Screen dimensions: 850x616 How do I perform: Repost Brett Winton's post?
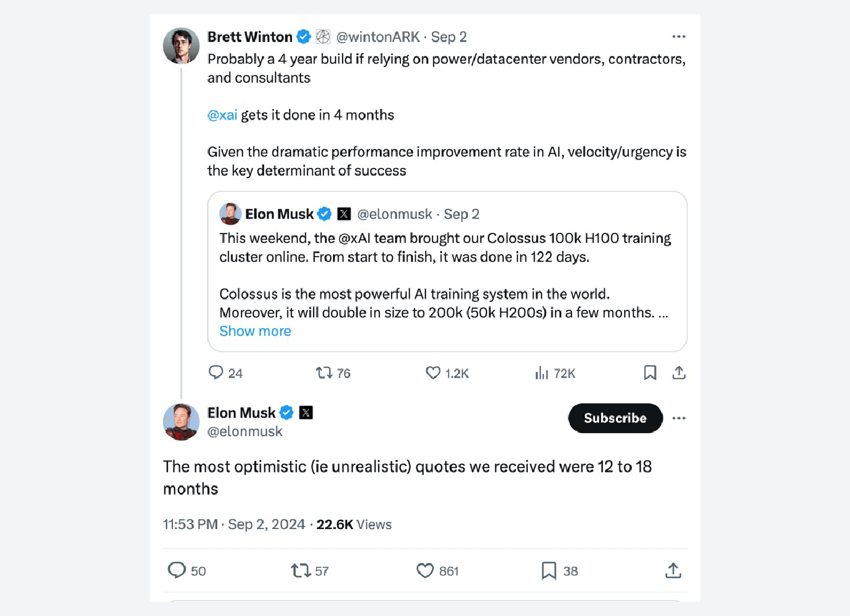click(x=324, y=373)
